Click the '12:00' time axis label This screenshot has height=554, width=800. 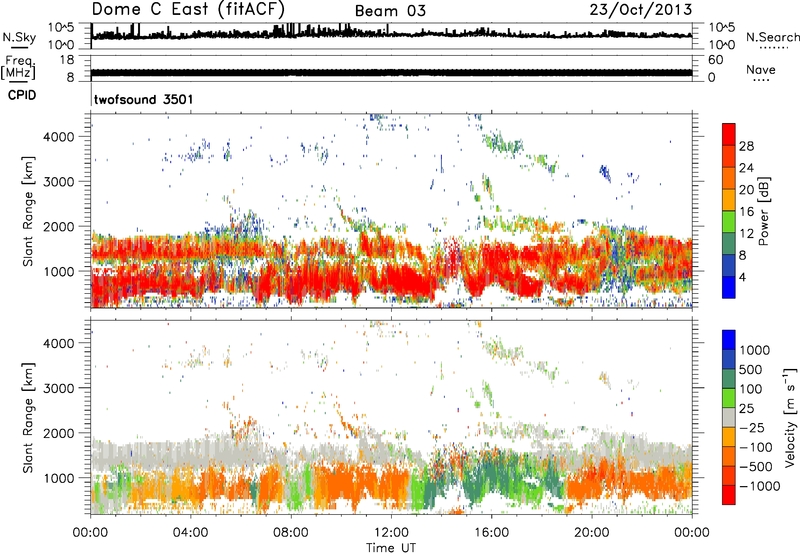(391, 533)
